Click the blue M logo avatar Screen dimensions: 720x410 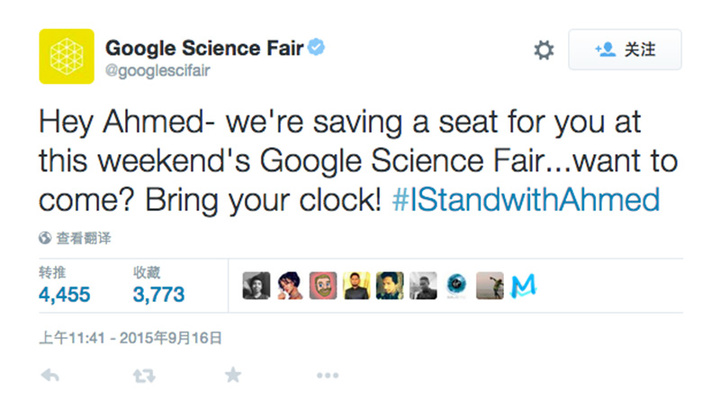pos(523,286)
